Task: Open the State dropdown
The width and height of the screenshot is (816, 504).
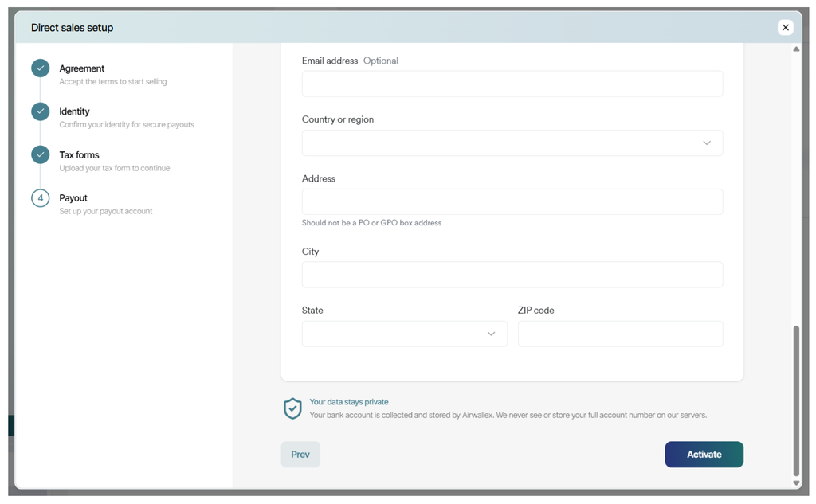Action: (x=404, y=334)
